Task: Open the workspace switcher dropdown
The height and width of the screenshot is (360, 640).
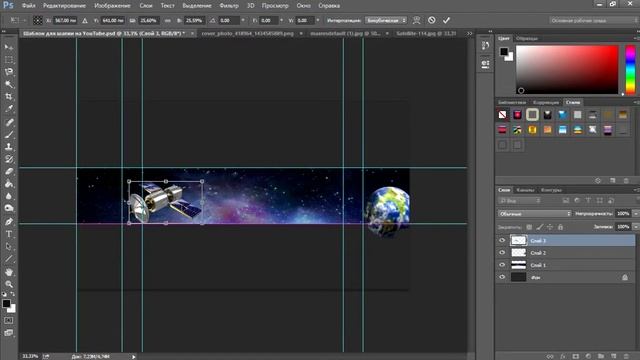Action: coord(594,20)
